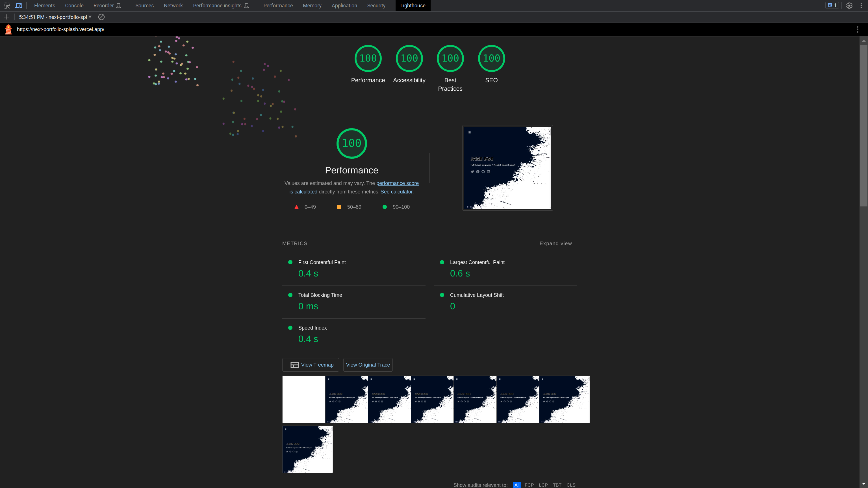The height and width of the screenshot is (488, 868).
Task: Click the plus icon for a new report
Action: coord(7,17)
